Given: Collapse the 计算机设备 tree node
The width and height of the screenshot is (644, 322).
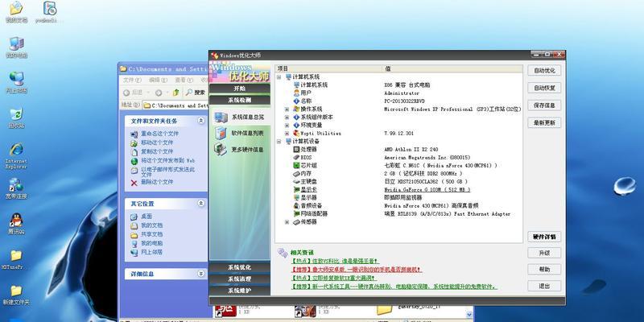Looking at the screenshot, I should (279, 142).
